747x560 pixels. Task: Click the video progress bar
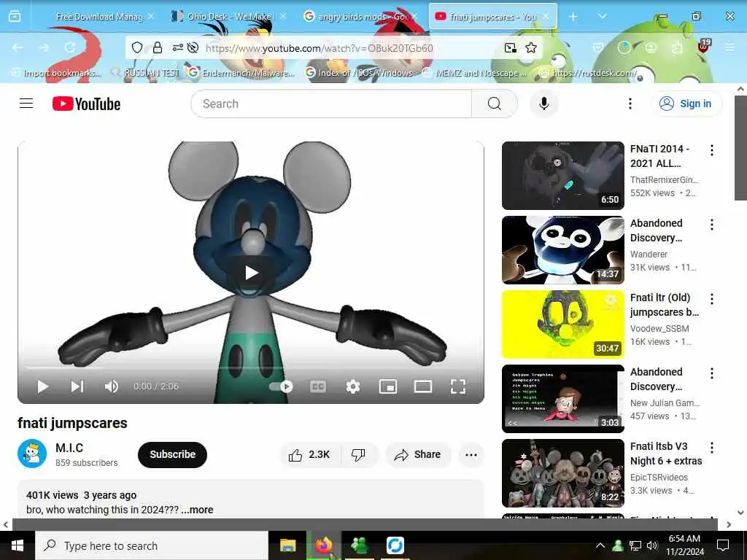251,367
